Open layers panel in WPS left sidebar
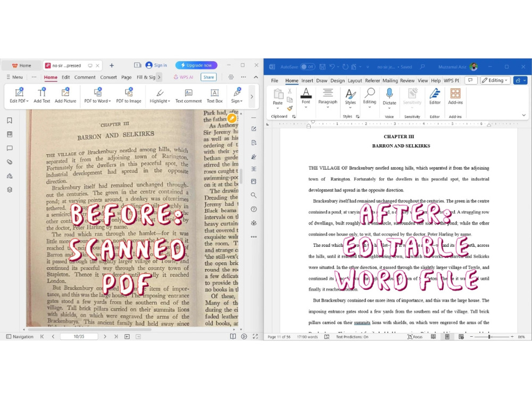The image size is (532, 399). point(10,190)
